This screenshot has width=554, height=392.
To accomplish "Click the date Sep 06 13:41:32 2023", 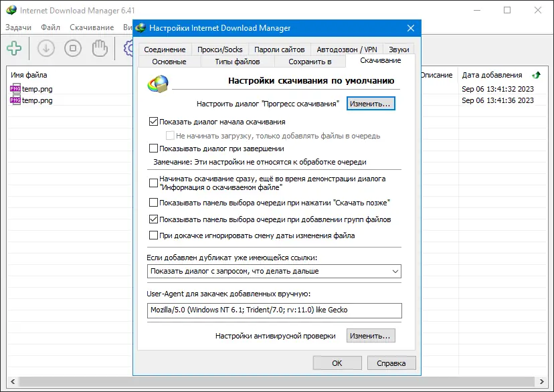I will tap(498, 89).
